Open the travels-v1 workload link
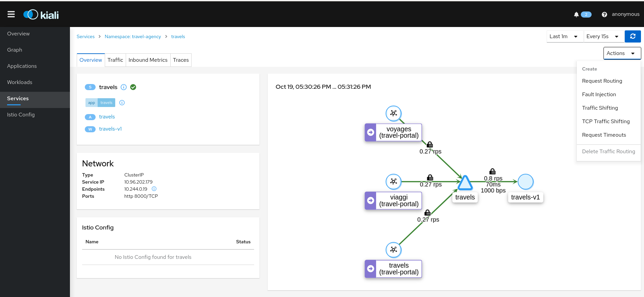This screenshot has width=644, height=297. click(x=110, y=129)
